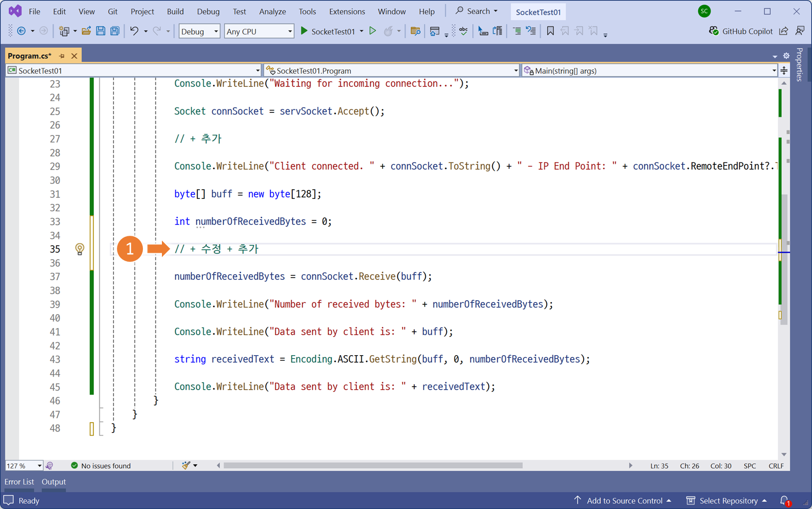The height and width of the screenshot is (509, 812).
Task: Click Start Without Debugging outline play icon
Action: (372, 31)
